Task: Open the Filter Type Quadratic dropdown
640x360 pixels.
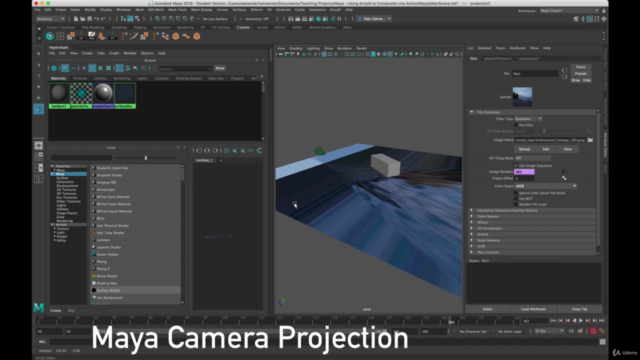Action: [x=528, y=119]
